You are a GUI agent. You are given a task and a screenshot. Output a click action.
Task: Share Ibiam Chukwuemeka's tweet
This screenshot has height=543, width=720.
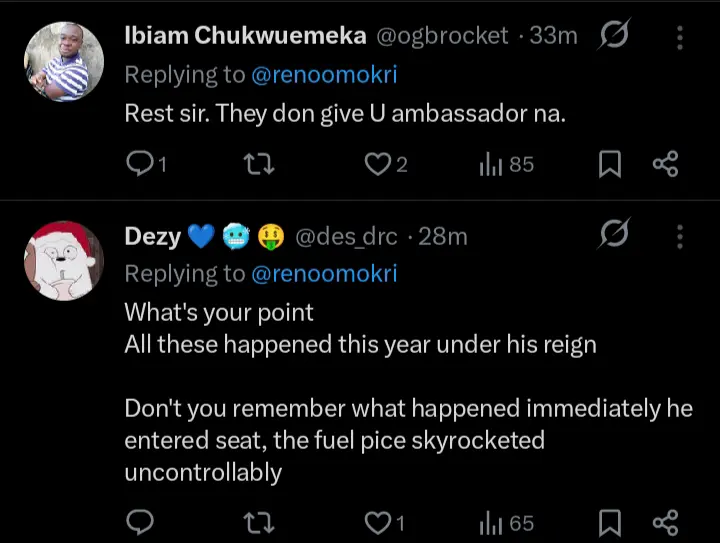tap(665, 165)
